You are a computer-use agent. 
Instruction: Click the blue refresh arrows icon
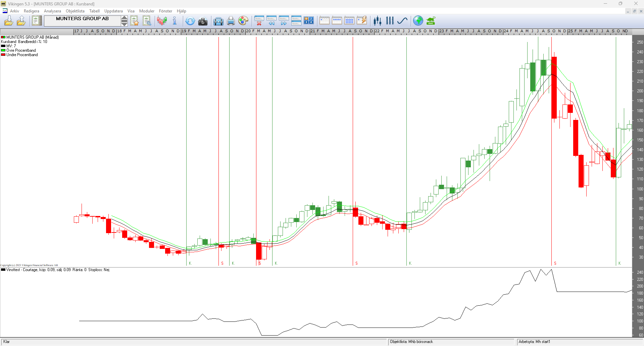tap(190, 21)
